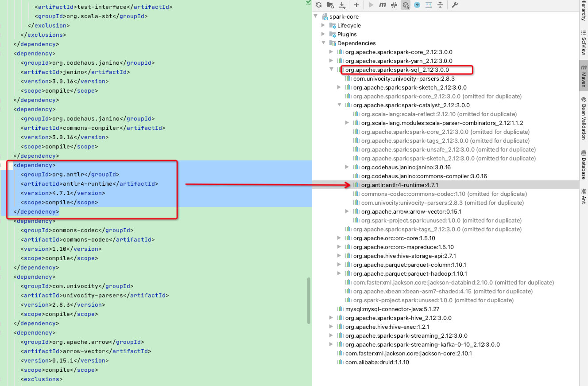Click the arrow-vector artifactId line in editor
The width and height of the screenshot is (588, 386).
pyautogui.click(x=85, y=351)
